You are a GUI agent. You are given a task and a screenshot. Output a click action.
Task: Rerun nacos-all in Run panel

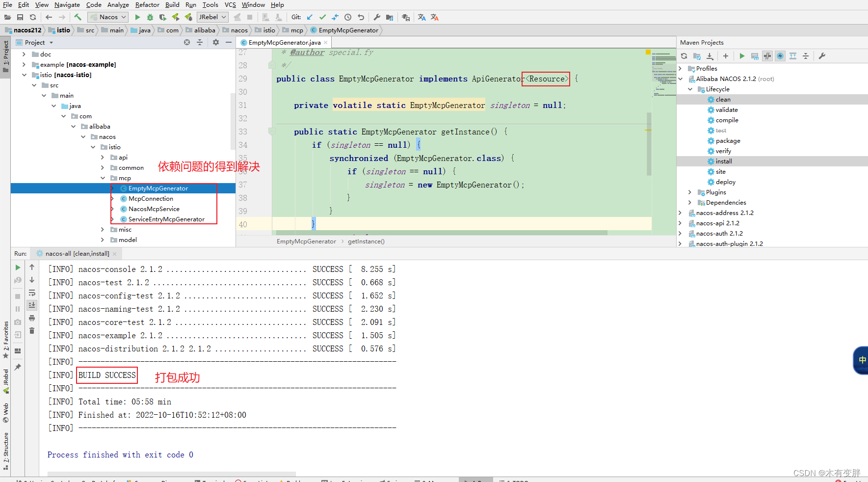tap(18, 268)
